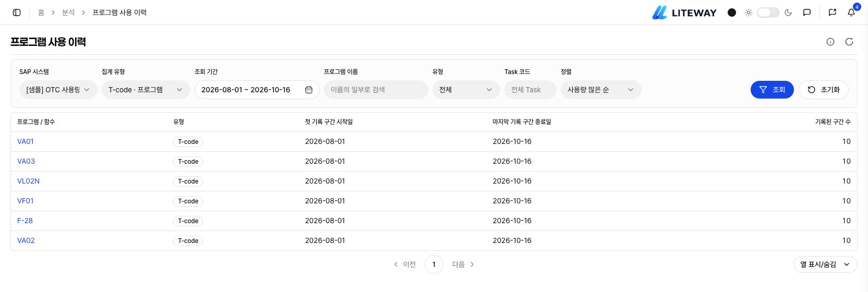Open the VF01 program link
The image size is (868, 292).
click(26, 201)
